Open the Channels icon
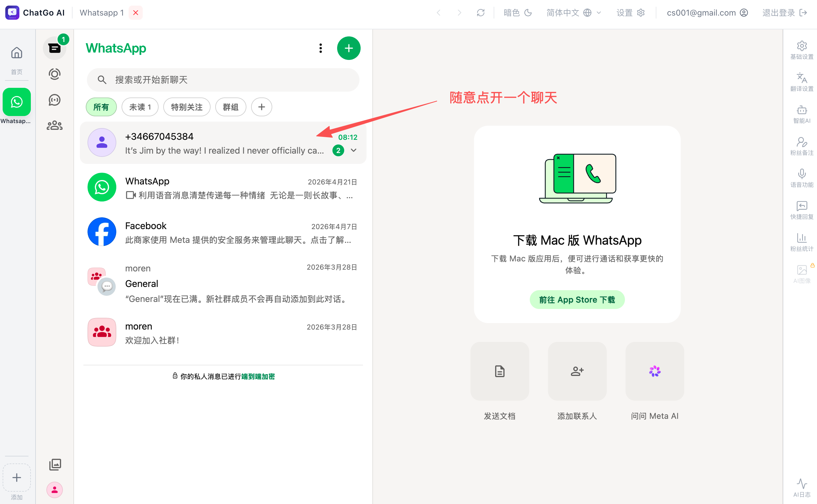 pos(55,100)
